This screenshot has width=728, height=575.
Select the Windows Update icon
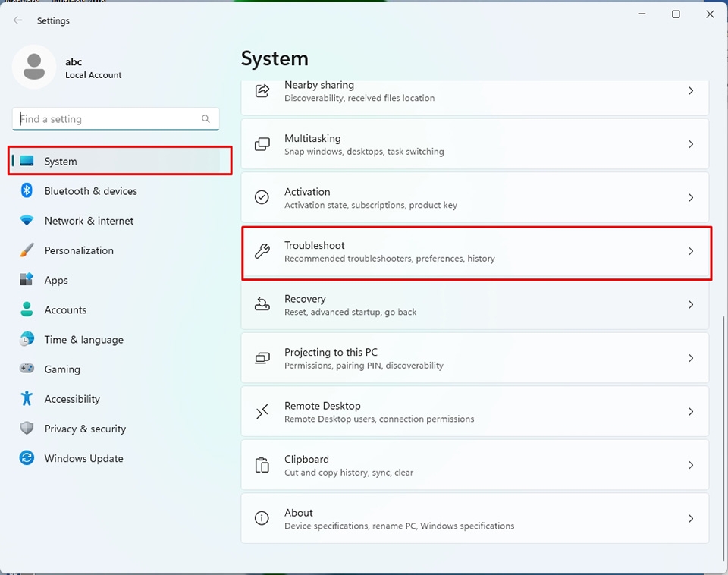26,458
